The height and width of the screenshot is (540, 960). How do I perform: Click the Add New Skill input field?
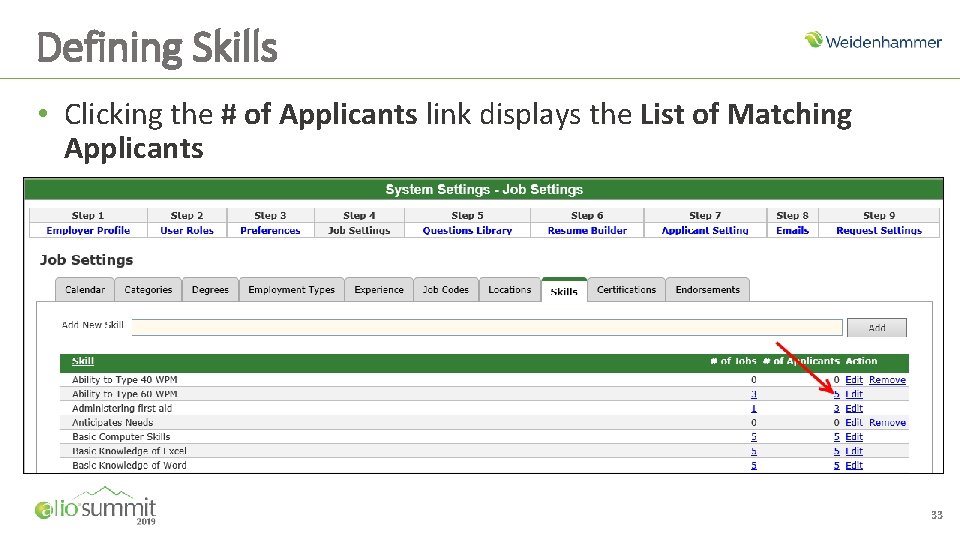(x=487, y=327)
